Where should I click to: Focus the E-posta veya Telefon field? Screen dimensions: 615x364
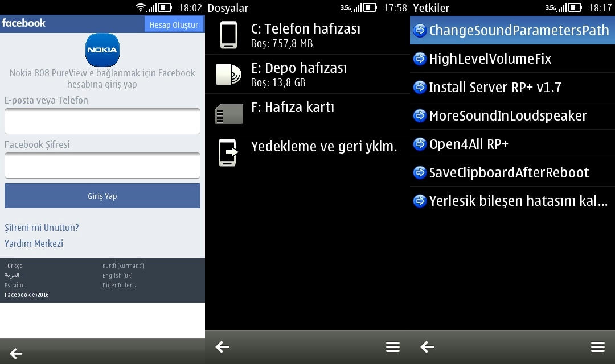[102, 121]
